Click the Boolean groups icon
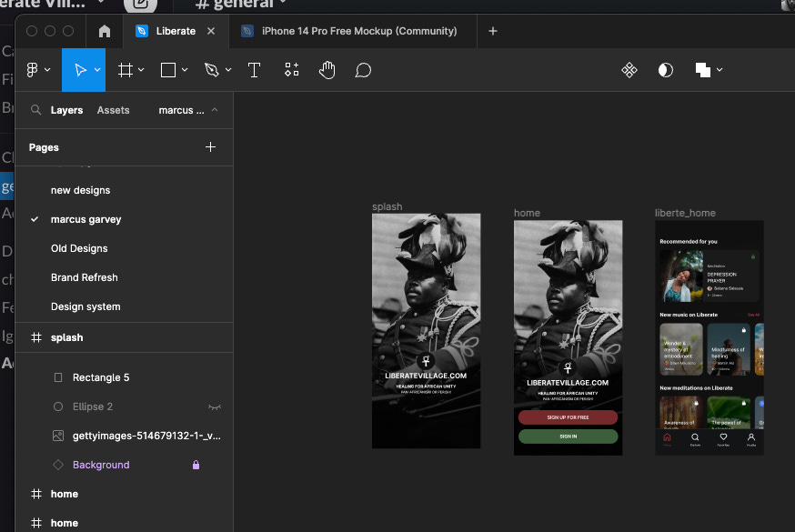This screenshot has height=532, width=795. (703, 70)
